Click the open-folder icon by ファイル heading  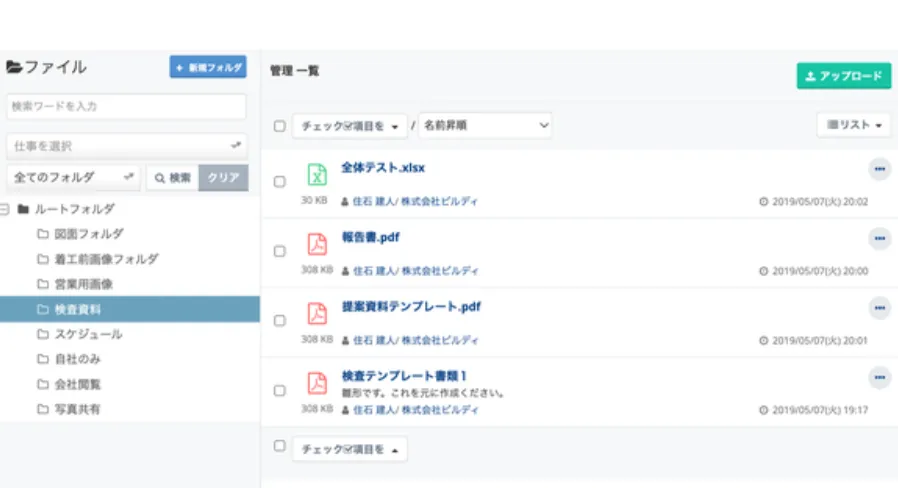14,67
